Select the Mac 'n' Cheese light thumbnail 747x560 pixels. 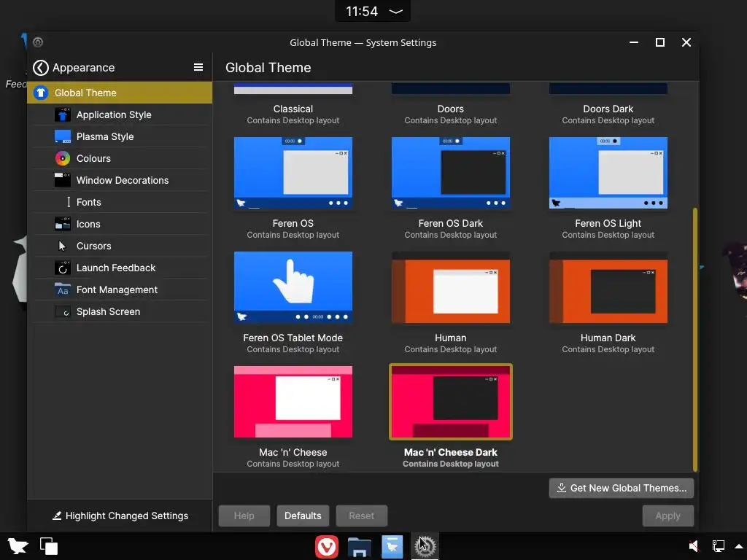(x=293, y=402)
